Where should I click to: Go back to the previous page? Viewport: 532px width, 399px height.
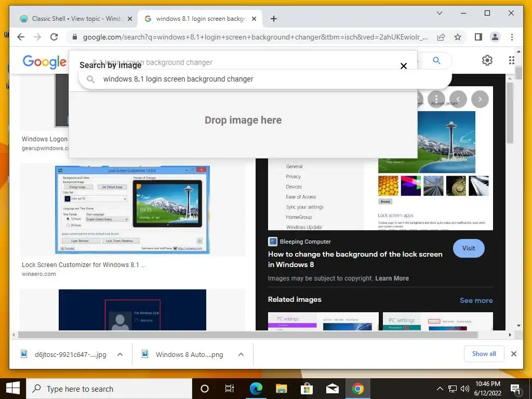[21, 37]
